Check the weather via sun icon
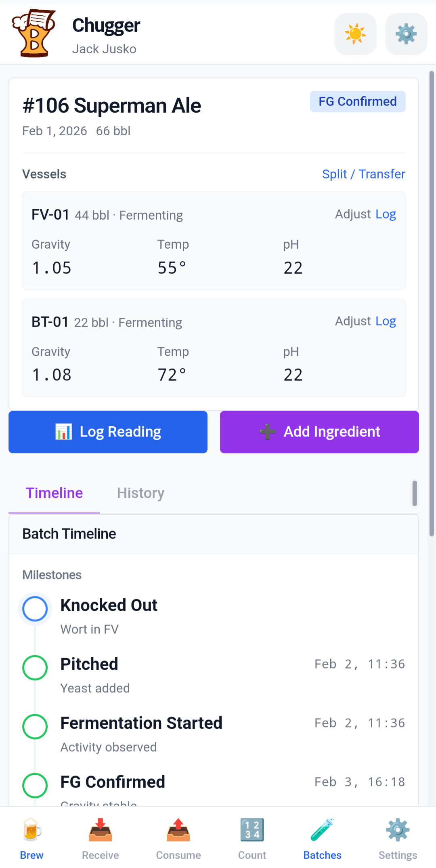Screen dimensions: 436x868 tap(355, 34)
